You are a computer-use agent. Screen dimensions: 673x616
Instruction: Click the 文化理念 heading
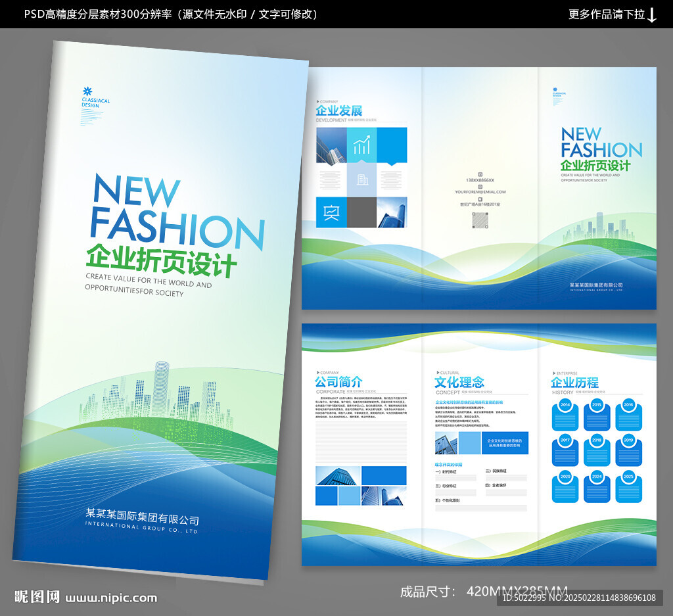pyautogui.click(x=459, y=382)
